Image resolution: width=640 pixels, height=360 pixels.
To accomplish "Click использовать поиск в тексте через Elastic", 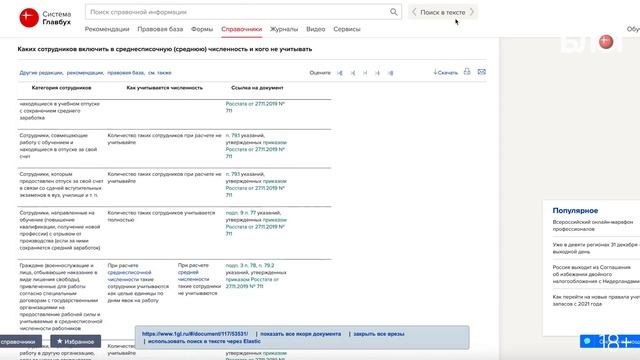I will point(204,341).
